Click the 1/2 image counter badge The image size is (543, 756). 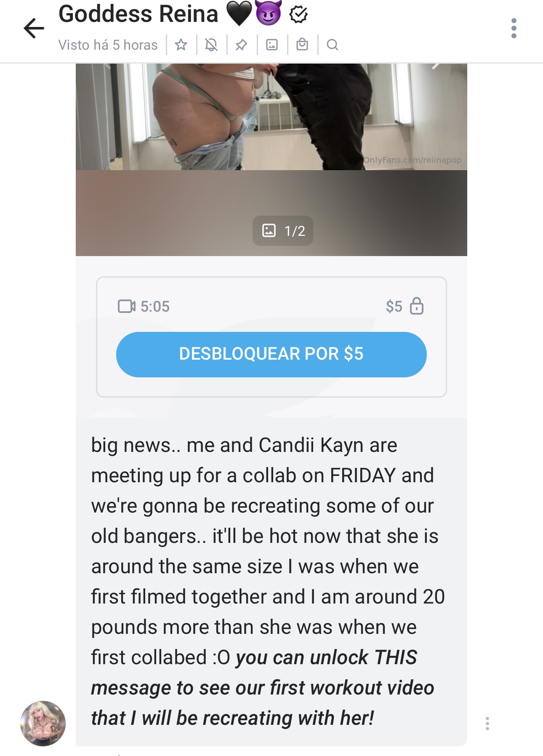pos(283,231)
